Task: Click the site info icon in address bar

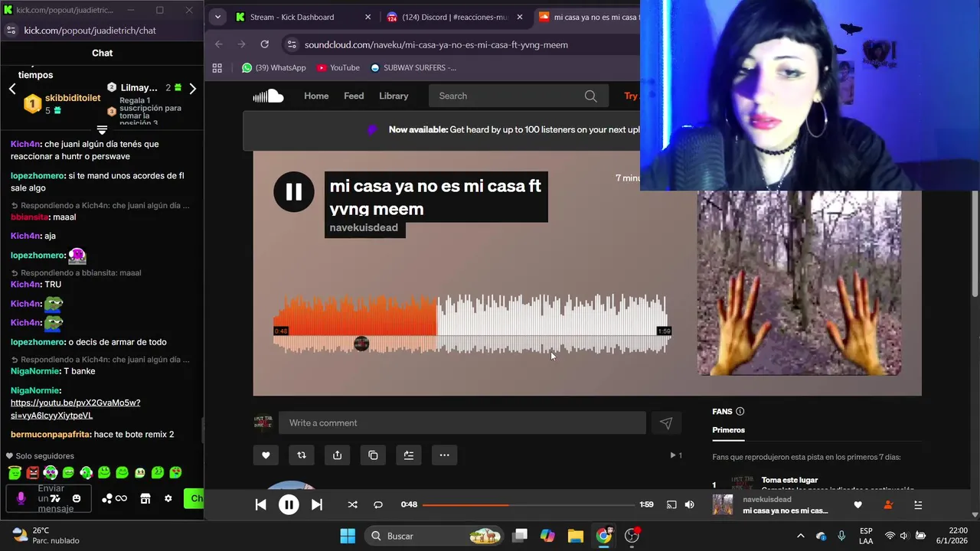Action: click(x=290, y=44)
